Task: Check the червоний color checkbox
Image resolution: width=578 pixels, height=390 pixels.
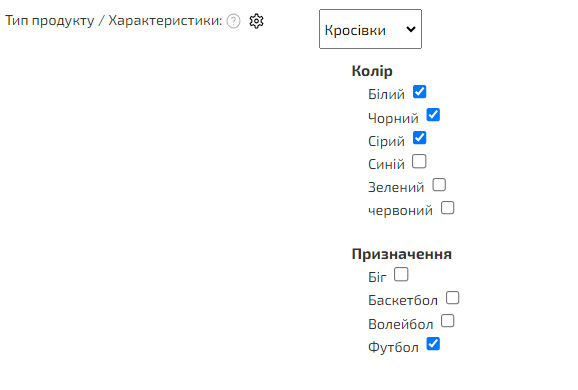Action: 448,208
